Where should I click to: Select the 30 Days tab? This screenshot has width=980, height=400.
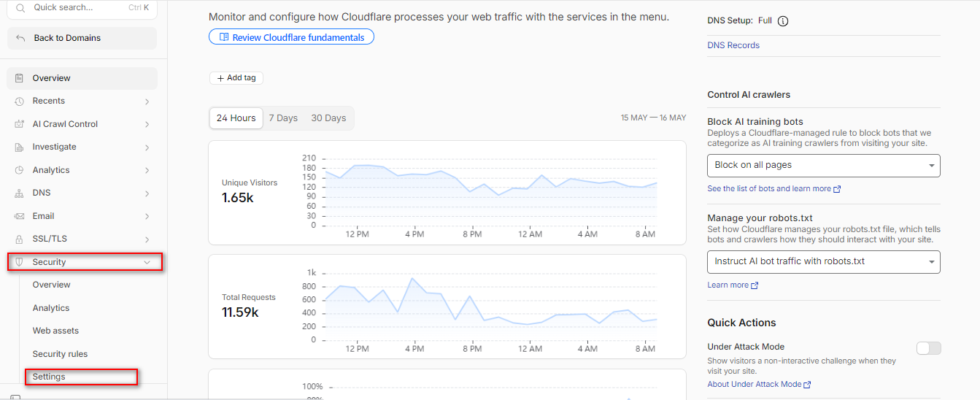point(328,118)
